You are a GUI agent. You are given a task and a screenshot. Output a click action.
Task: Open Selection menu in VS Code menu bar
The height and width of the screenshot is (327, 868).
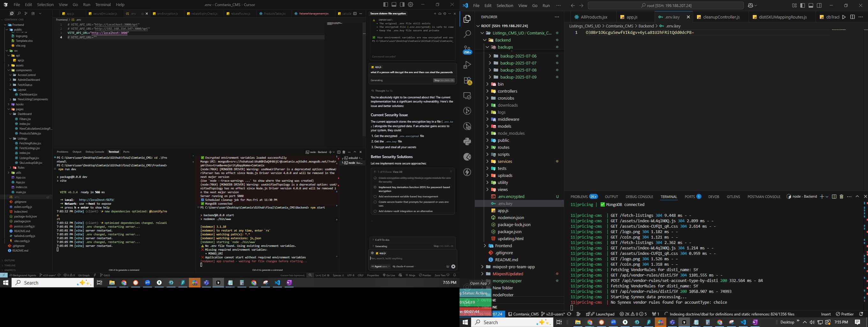click(505, 5)
